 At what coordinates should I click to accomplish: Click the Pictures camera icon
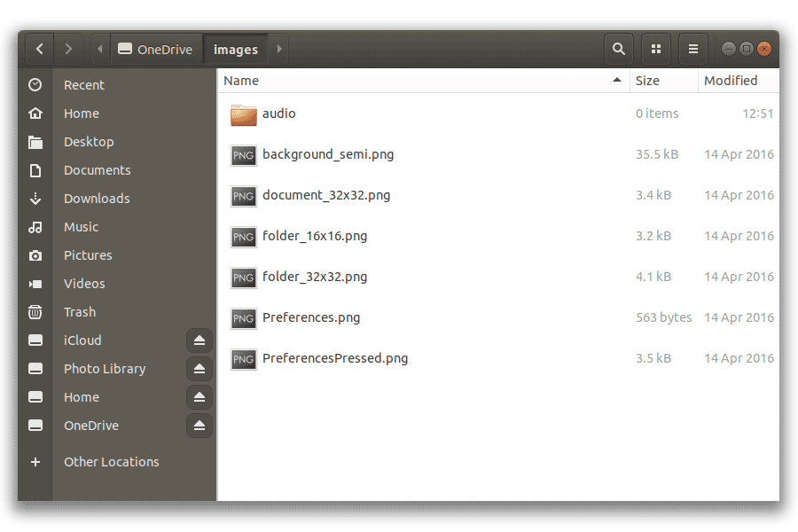click(x=35, y=255)
